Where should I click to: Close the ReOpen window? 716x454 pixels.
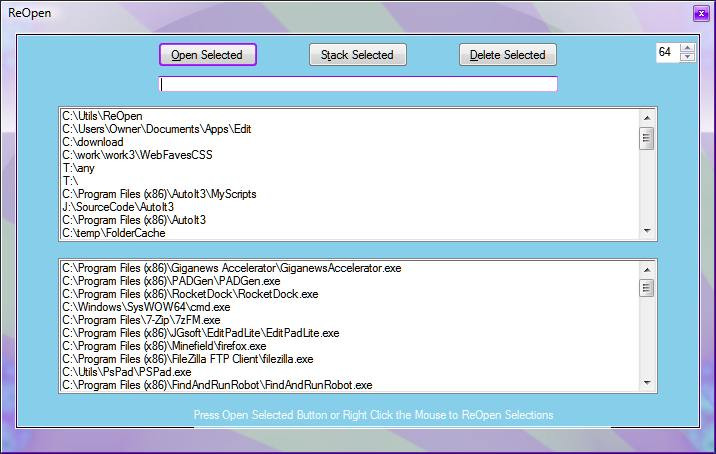point(701,14)
